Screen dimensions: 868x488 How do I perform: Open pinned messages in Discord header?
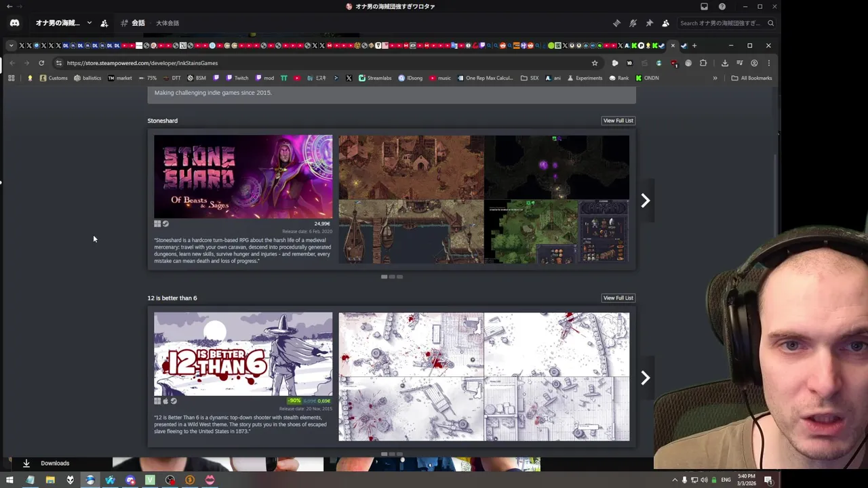(x=649, y=23)
